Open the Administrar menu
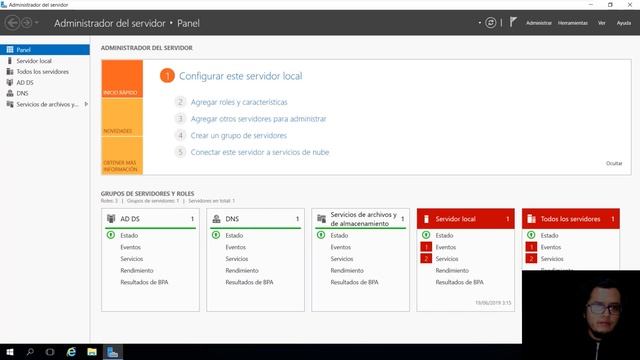The image size is (640, 360). pyautogui.click(x=538, y=23)
